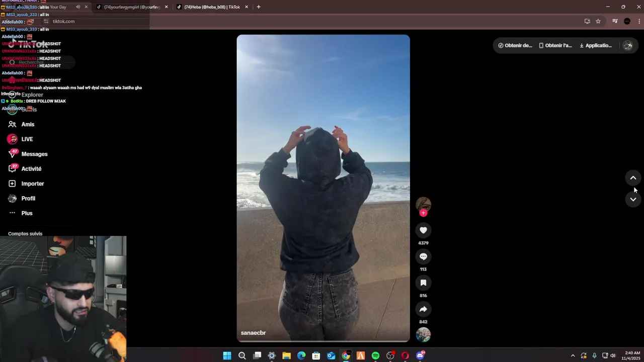Open the creator's avatar beside the video
This screenshot has height=362, width=644.
pos(423,204)
